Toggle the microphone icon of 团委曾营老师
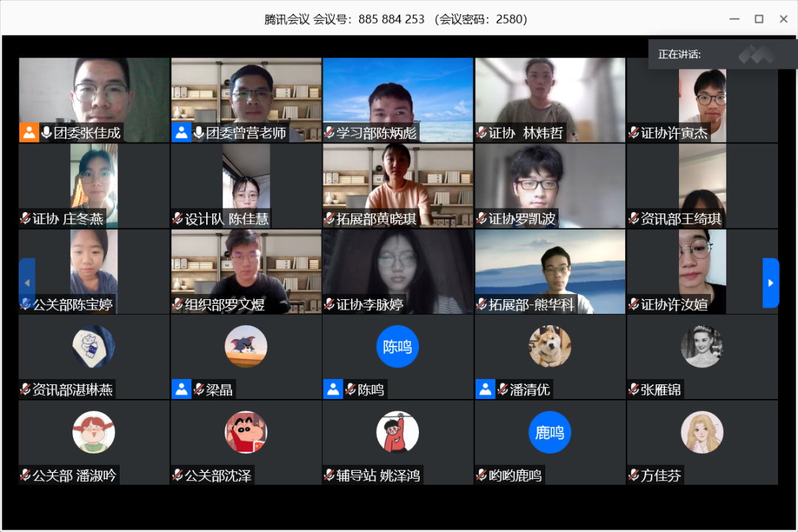 coord(199,133)
